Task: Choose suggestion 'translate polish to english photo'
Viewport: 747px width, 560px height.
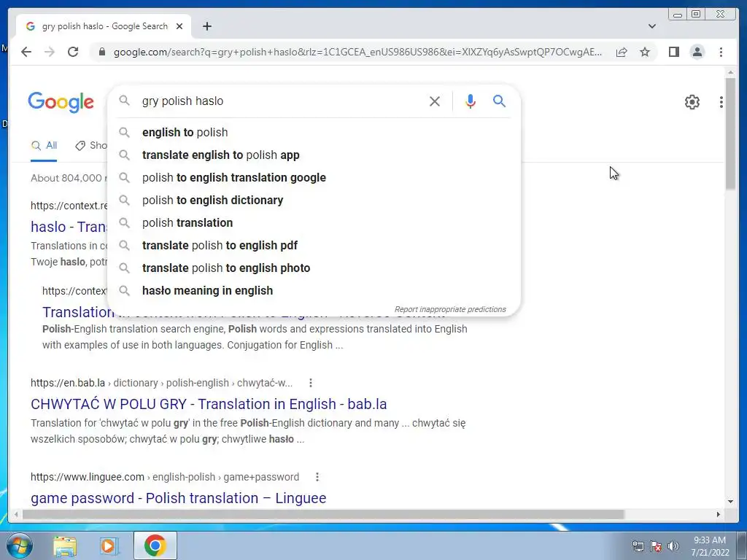Action: [314, 268]
